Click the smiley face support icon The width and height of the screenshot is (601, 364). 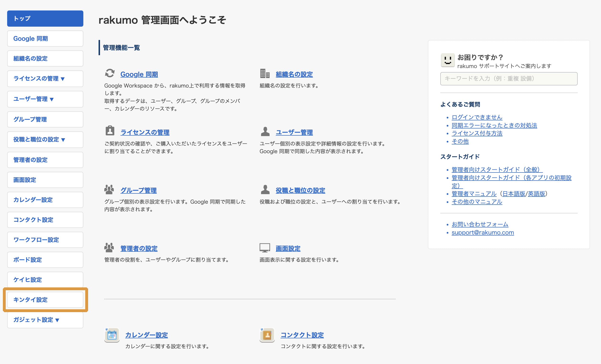(448, 60)
